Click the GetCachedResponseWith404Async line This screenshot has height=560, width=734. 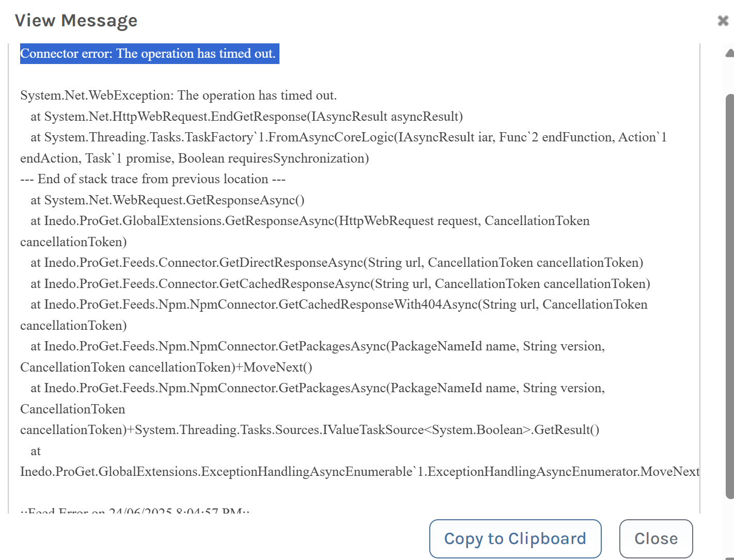tap(339, 305)
